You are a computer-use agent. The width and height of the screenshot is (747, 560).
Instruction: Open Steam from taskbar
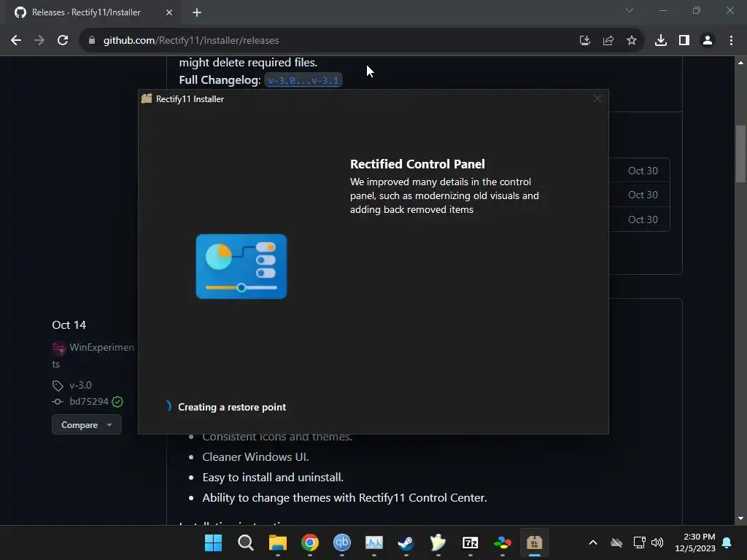(406, 542)
